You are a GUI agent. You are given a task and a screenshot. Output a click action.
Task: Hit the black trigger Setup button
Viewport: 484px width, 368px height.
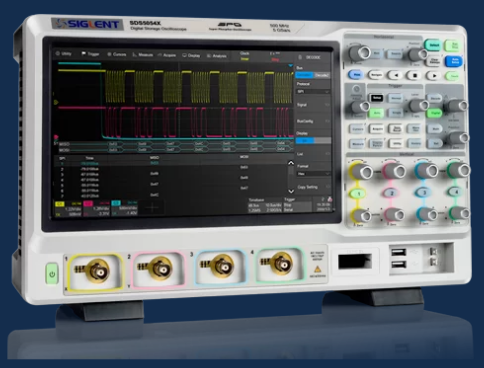click(377, 98)
